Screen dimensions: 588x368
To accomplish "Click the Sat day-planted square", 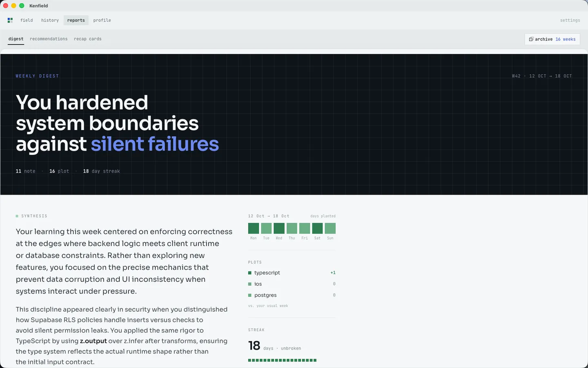I will coord(317,228).
